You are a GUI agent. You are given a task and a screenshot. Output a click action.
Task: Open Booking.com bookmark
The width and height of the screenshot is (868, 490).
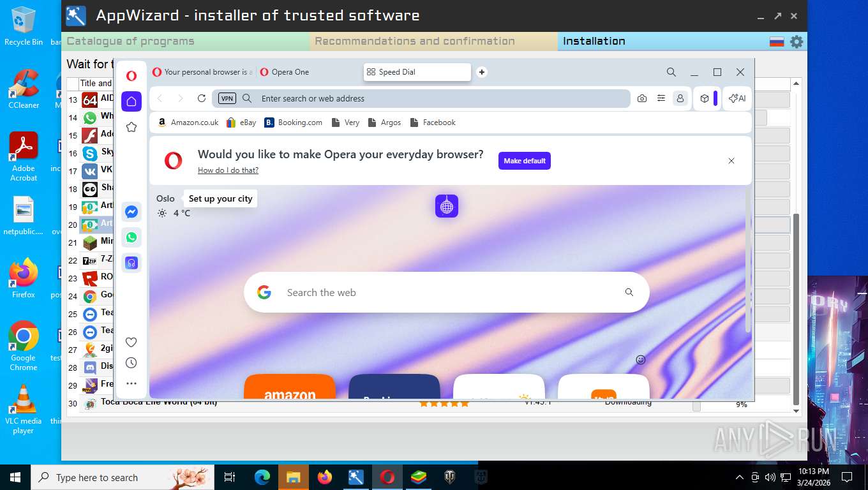(x=294, y=122)
